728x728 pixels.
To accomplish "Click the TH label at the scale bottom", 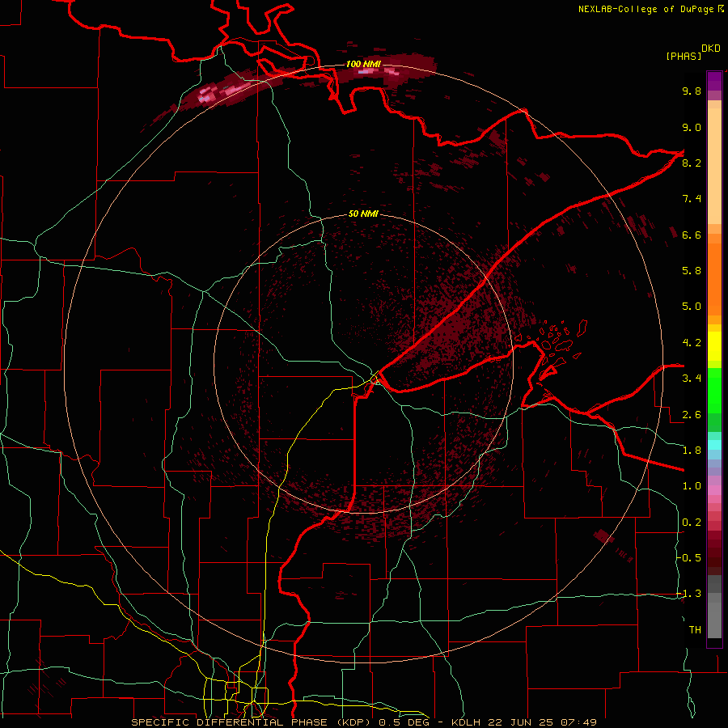I will point(695,630).
